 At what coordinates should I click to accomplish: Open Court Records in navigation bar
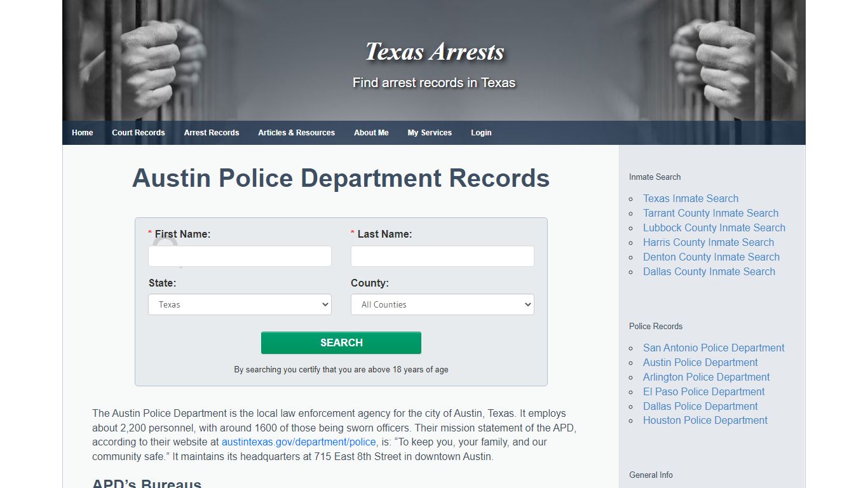139,133
